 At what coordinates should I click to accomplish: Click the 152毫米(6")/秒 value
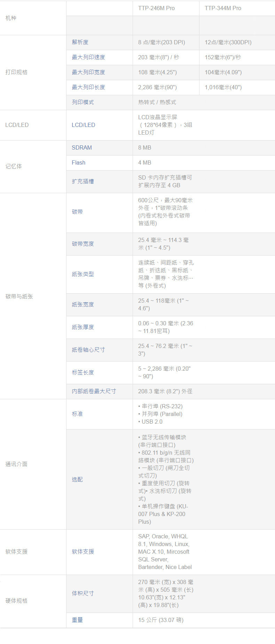[223, 57]
